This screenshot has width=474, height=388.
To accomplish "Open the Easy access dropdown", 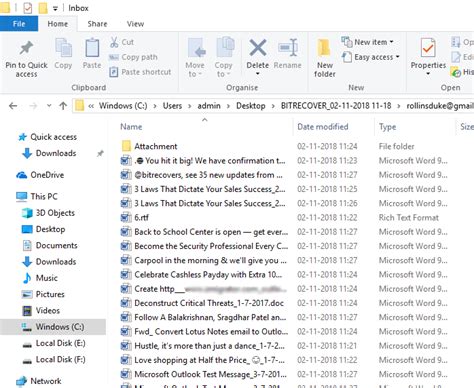I will click(371, 57).
